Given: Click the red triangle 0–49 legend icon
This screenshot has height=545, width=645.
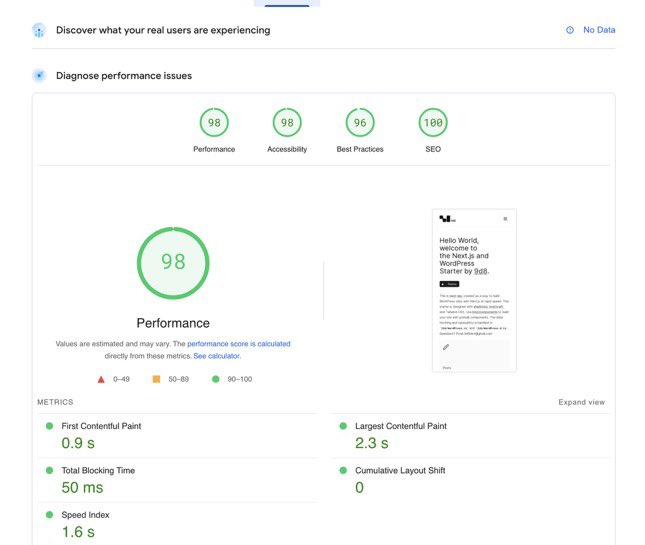Looking at the screenshot, I should click(101, 379).
